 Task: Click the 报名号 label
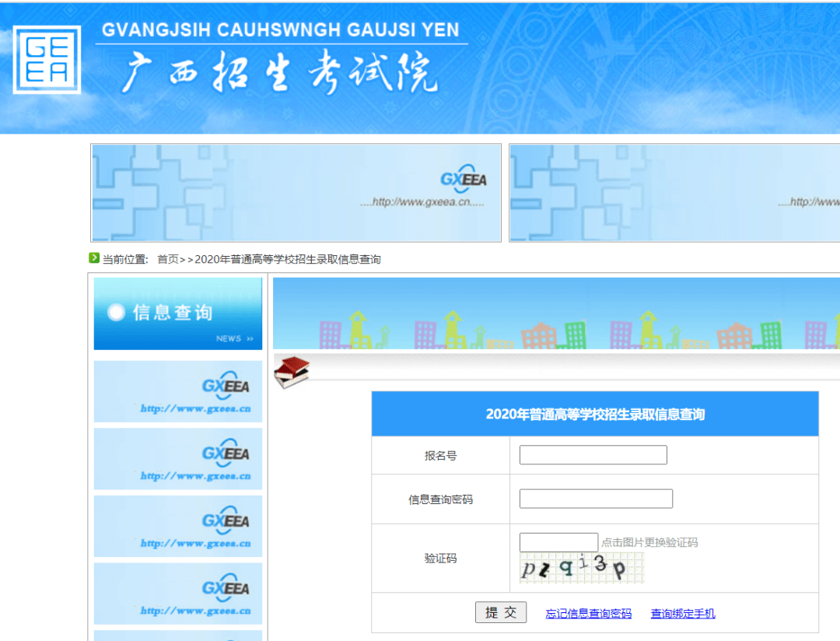[440, 456]
